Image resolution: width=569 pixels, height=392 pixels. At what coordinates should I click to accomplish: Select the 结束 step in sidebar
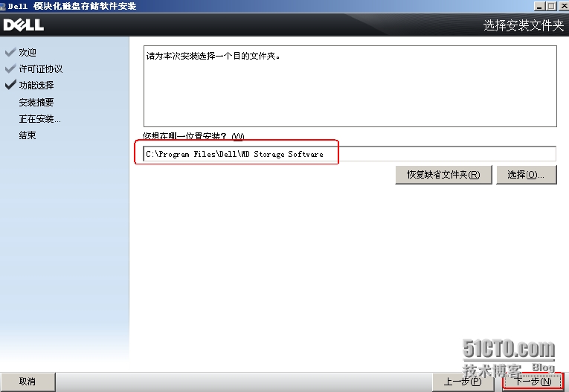pyautogui.click(x=28, y=135)
